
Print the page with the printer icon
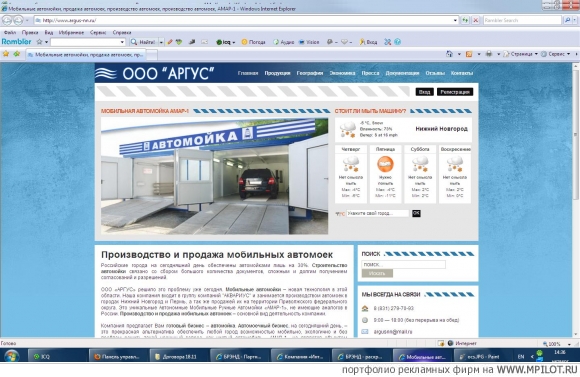tap(489, 54)
